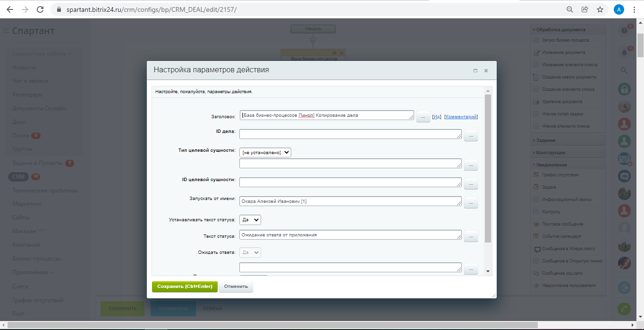Click the Запускать от имени field
This screenshot has width=644, height=330.
351,201
